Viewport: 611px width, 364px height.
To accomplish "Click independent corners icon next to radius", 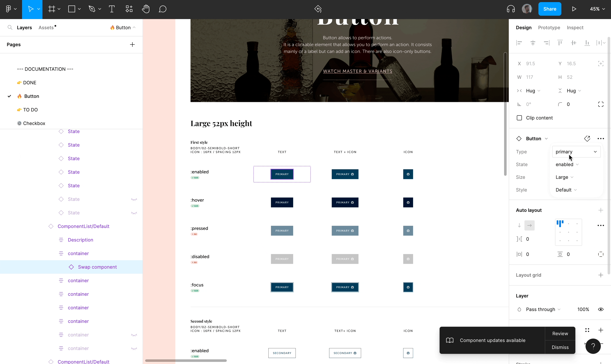I will tap(600, 104).
